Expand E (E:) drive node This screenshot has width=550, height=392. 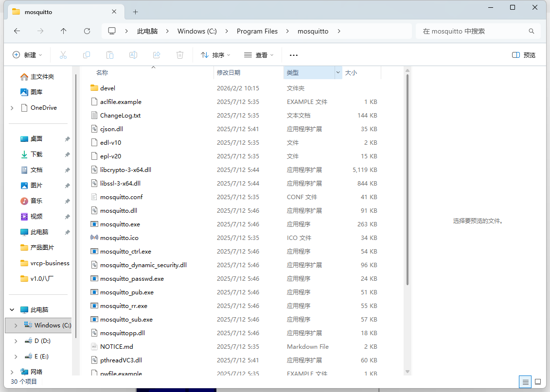tap(16, 356)
